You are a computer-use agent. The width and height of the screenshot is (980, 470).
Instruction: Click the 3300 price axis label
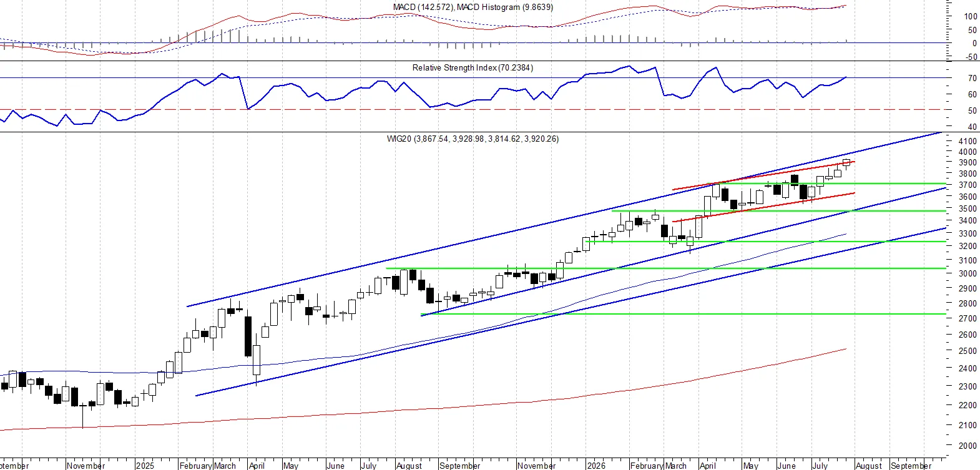(x=968, y=234)
